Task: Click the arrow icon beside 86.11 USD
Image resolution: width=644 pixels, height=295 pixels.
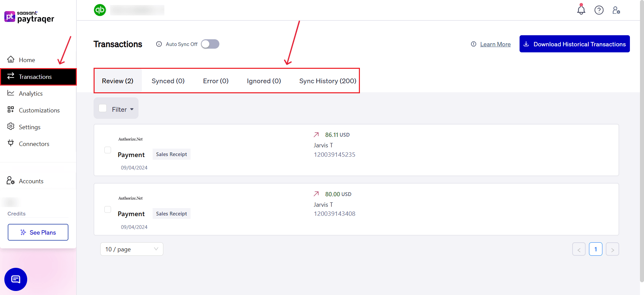Action: pos(316,135)
